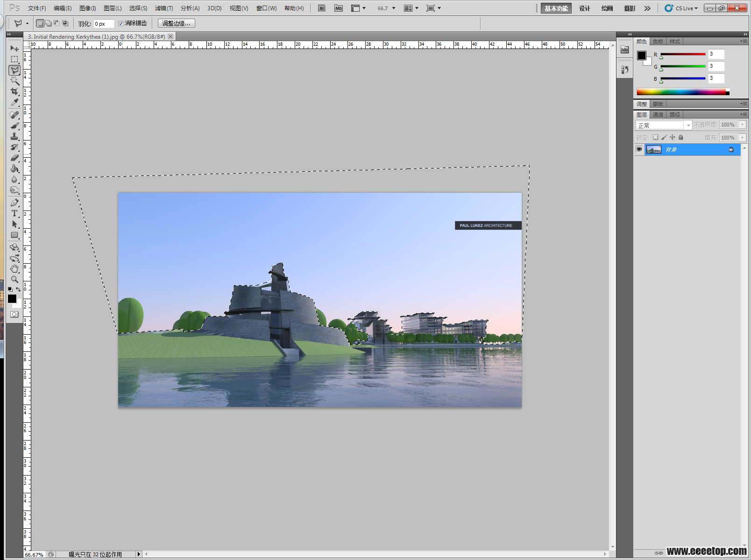Select the Brush tool
751x560 pixels.
(x=14, y=126)
